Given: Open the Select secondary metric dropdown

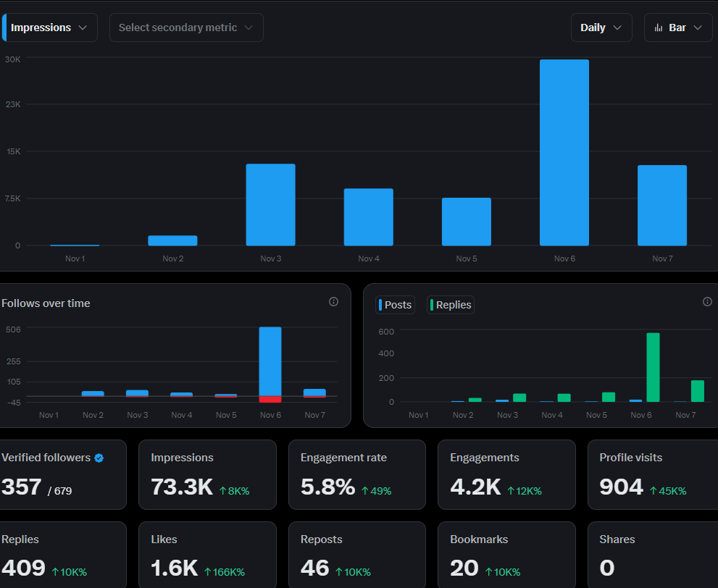Looking at the screenshot, I should [x=186, y=28].
